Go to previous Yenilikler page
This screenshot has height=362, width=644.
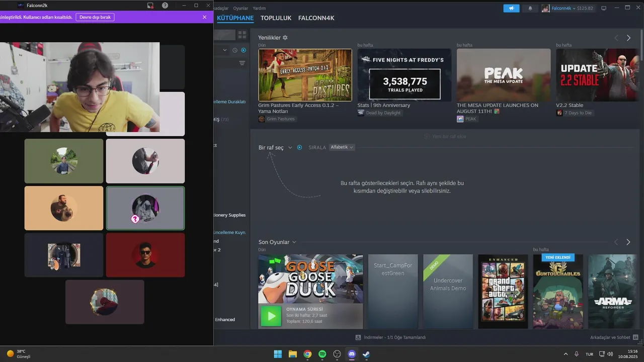616,38
